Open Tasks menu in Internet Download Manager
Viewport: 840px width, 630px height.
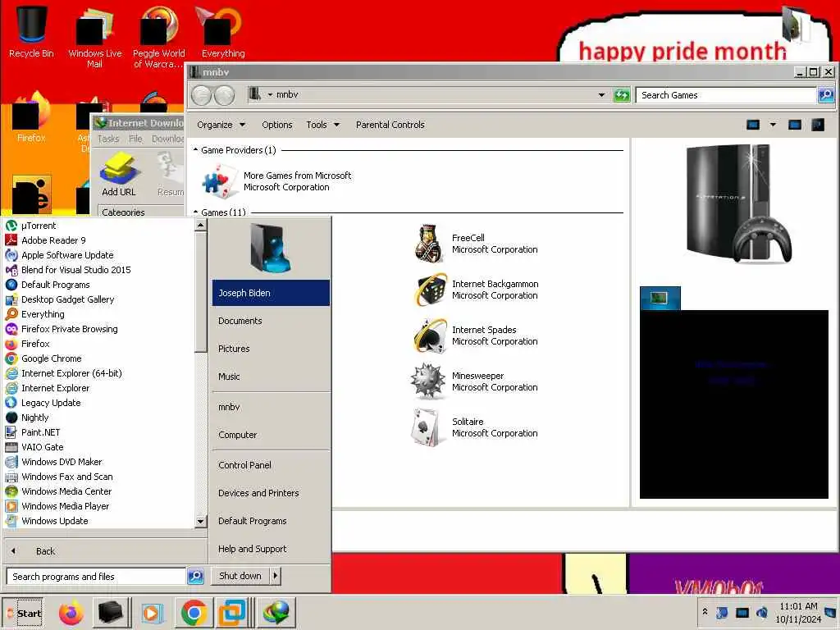[x=108, y=139]
